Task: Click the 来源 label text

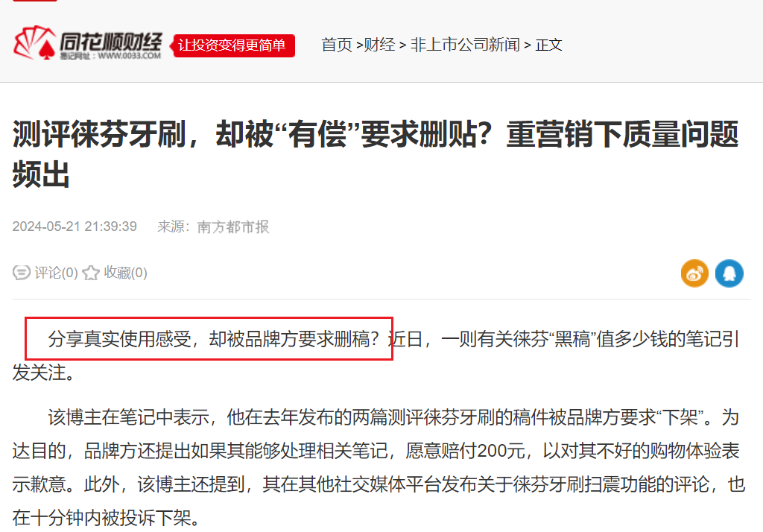Action: point(171,227)
